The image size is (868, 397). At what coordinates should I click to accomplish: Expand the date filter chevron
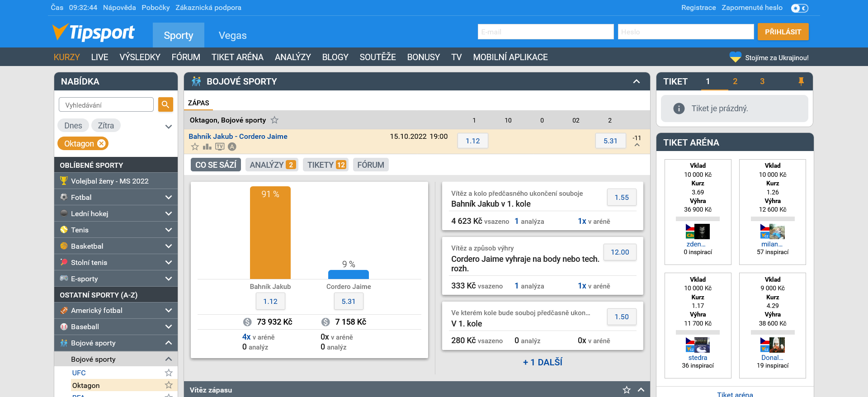(169, 127)
